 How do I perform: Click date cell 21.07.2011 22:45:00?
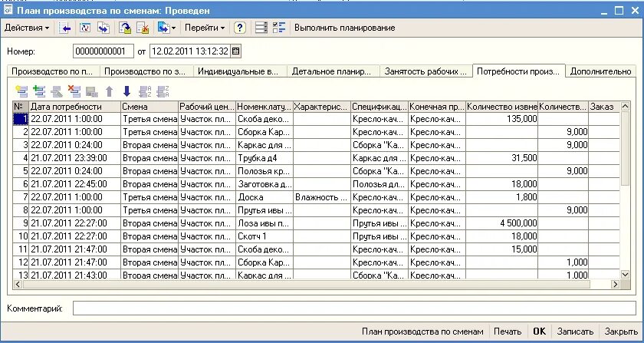75,184
